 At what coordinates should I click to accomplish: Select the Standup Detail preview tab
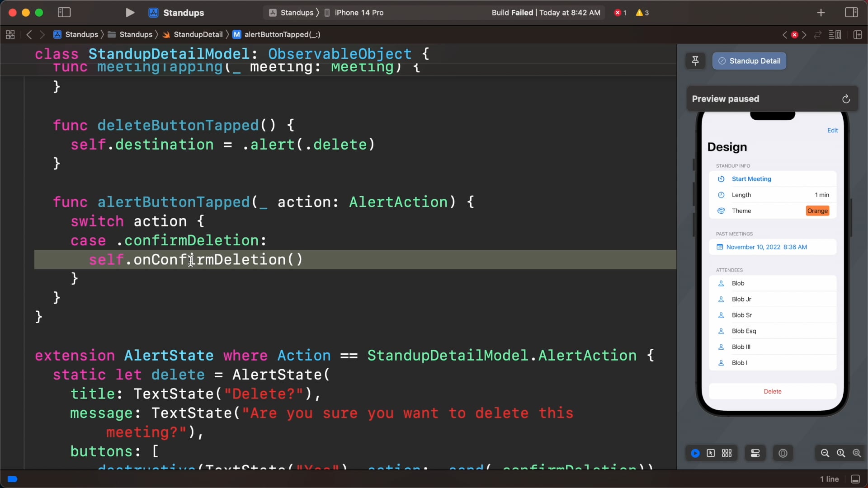pos(749,61)
